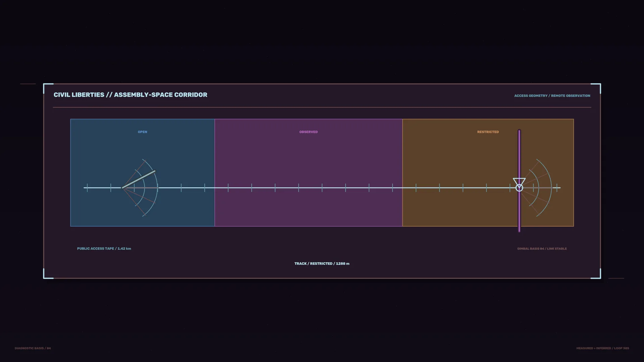This screenshot has width=644, height=362.
Task: Click the blue OPEN zone panel
Action: click(143, 173)
